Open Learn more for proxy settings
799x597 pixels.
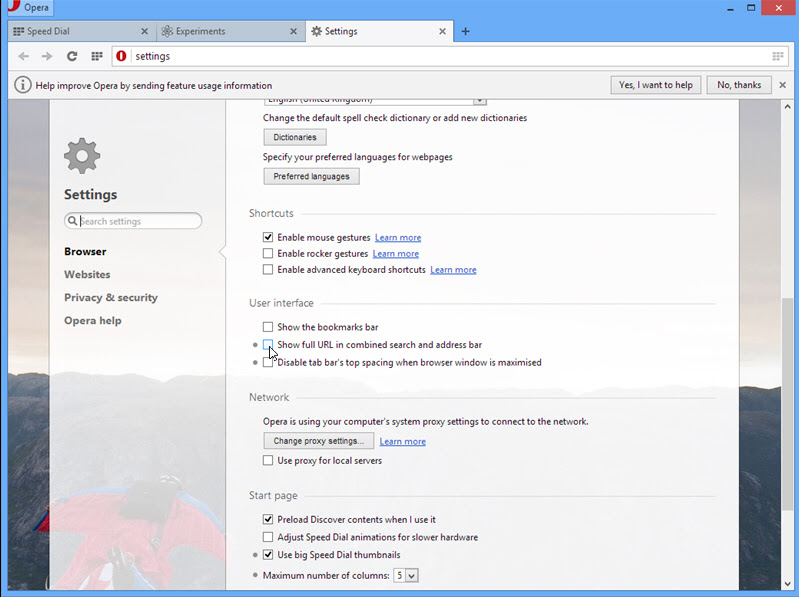tap(403, 441)
